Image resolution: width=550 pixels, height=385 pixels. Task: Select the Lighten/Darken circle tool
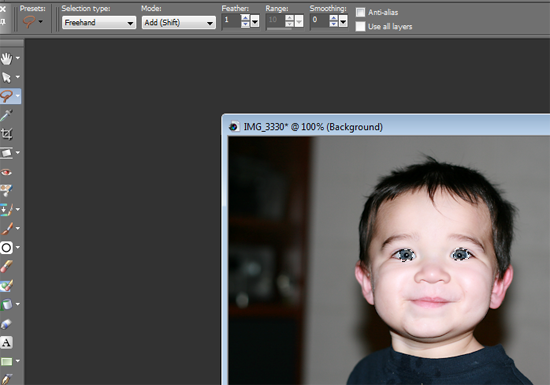(x=6, y=248)
